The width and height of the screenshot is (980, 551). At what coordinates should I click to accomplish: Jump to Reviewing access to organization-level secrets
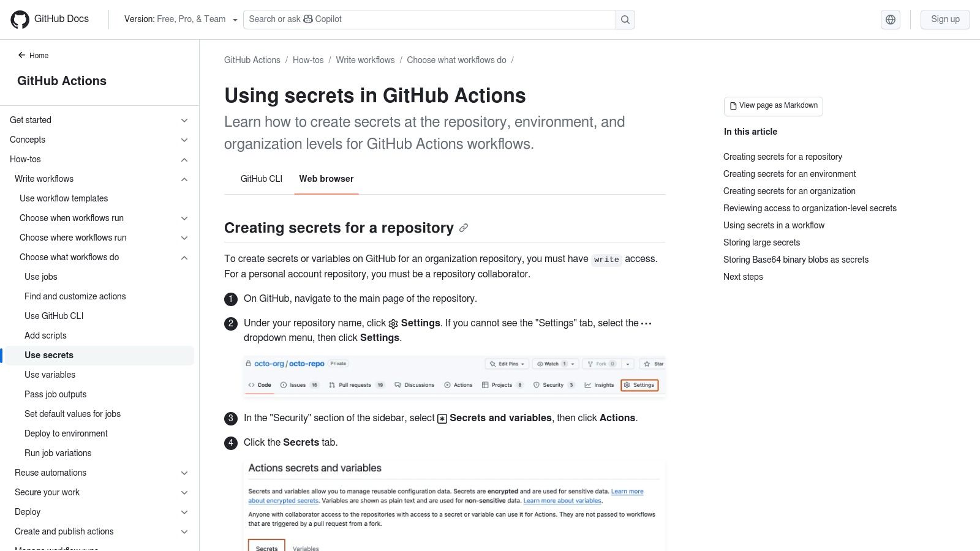tap(810, 208)
